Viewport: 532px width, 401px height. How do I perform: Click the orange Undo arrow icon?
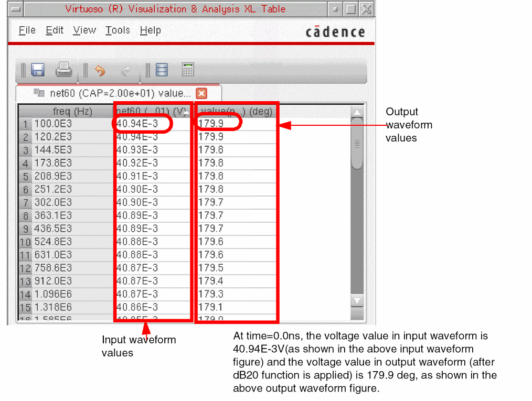[x=100, y=71]
